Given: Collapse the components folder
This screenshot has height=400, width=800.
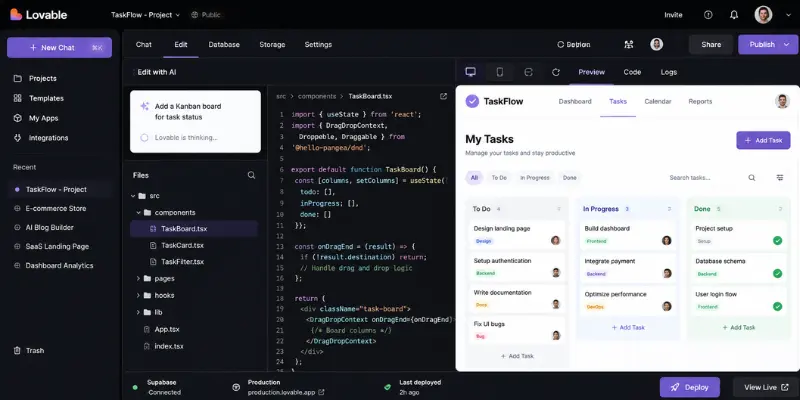Looking at the screenshot, I should click(138, 212).
